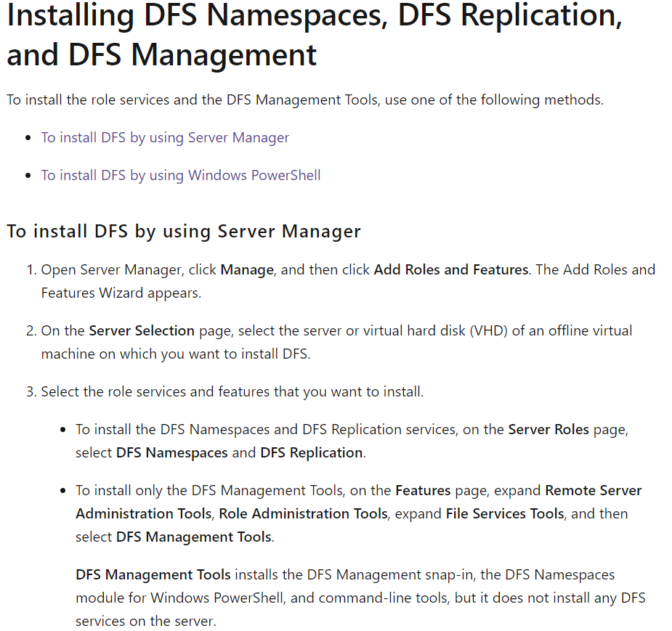
Task: Click bold text 'Role Administration Tools'
Action: click(x=304, y=513)
